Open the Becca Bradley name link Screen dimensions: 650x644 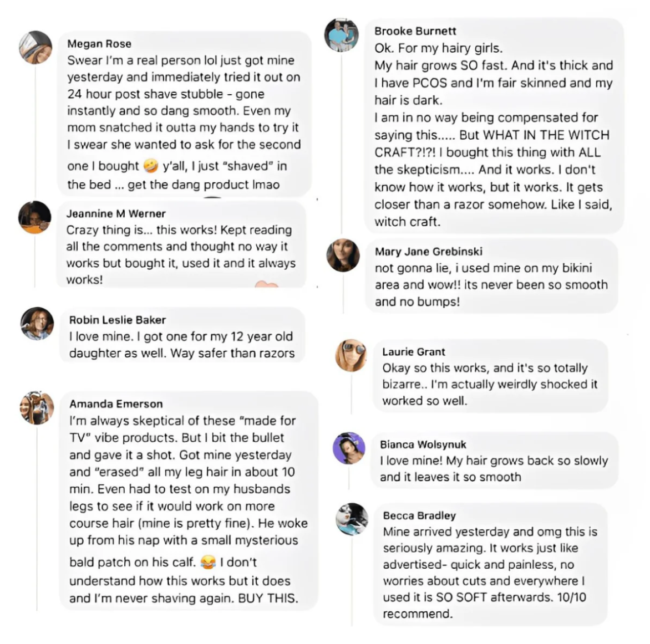click(x=419, y=515)
